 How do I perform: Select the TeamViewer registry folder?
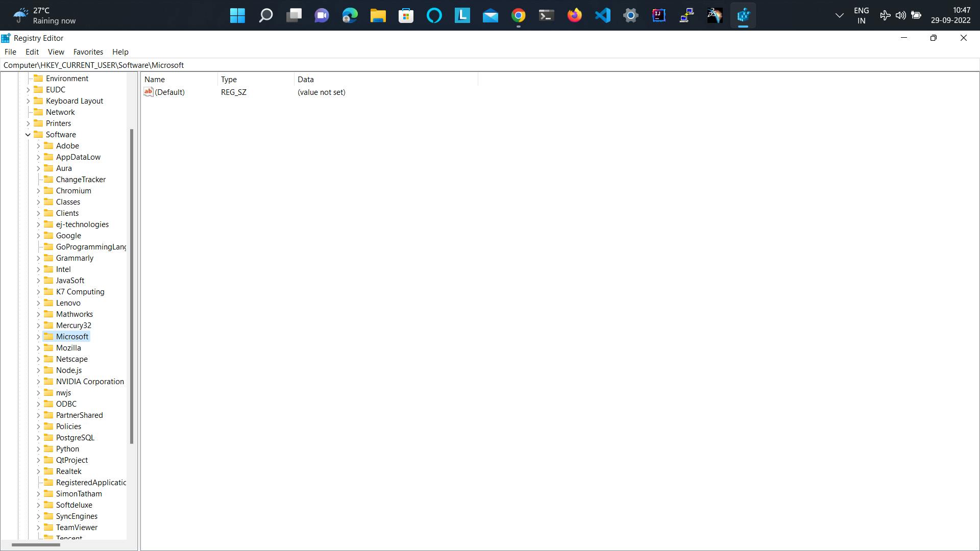click(77, 527)
